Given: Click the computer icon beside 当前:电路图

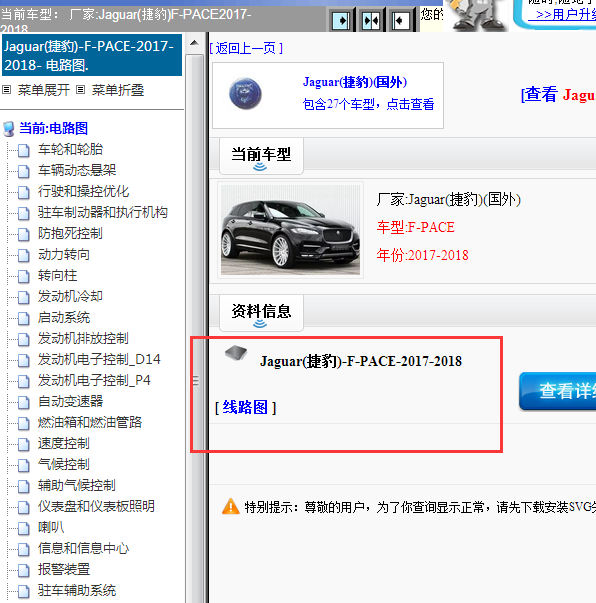Looking at the screenshot, I should click(x=8, y=129).
